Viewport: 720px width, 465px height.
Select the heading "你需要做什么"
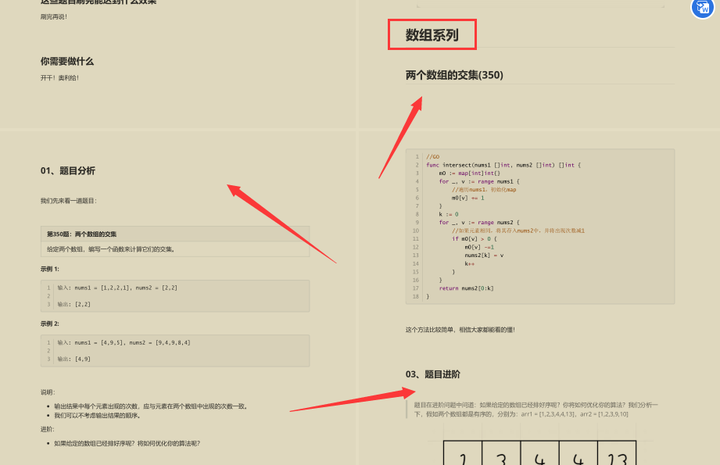pyautogui.click(x=67, y=62)
